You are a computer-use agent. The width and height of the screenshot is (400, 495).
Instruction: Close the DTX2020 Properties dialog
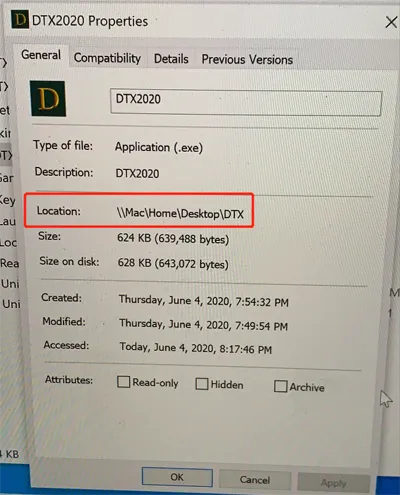pos(391,22)
